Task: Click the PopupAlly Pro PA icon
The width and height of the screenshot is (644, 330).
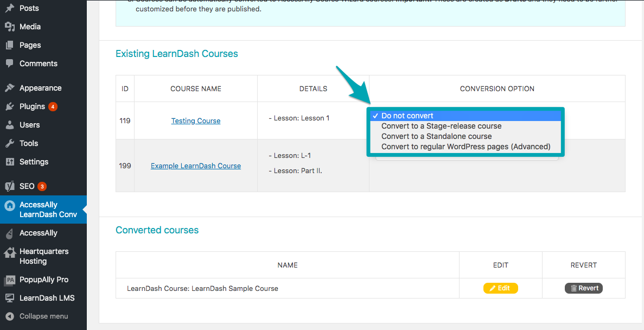Action: coord(10,280)
